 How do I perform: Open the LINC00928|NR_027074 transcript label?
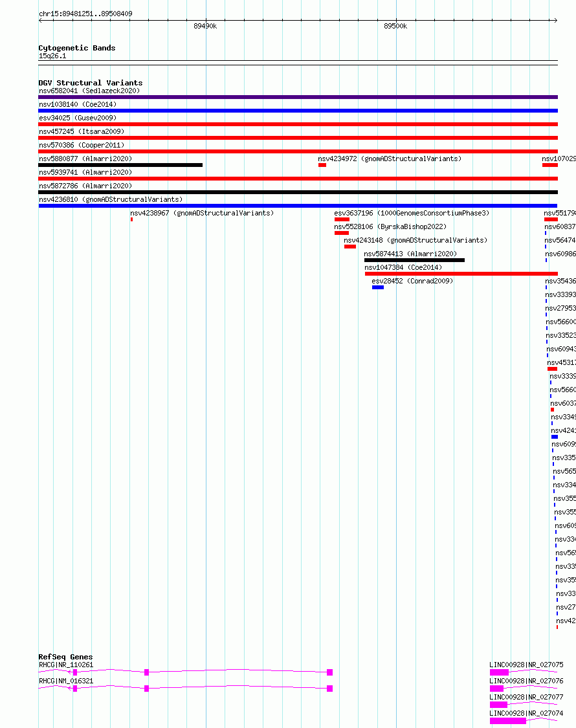(526, 714)
